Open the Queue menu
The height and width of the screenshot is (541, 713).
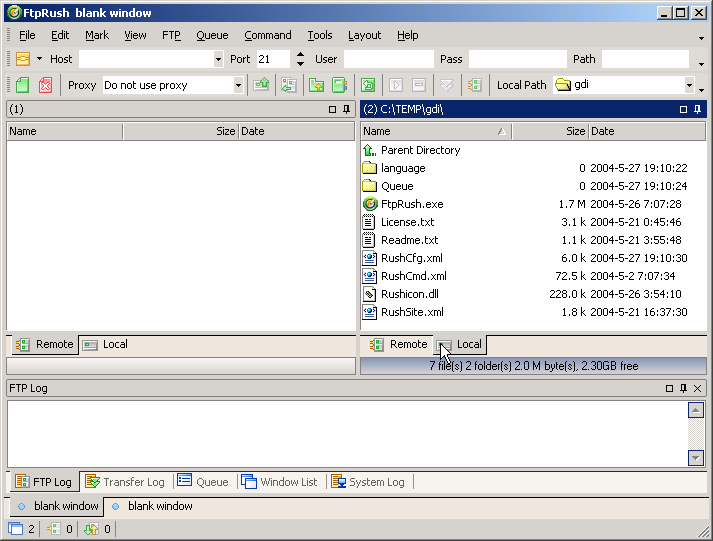tap(212, 35)
